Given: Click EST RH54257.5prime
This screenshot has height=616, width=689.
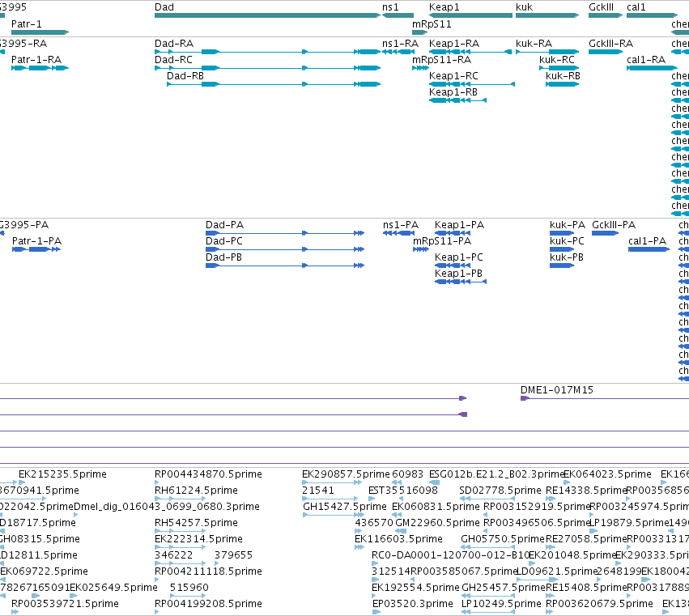Looking at the screenshot, I should click(196, 523).
